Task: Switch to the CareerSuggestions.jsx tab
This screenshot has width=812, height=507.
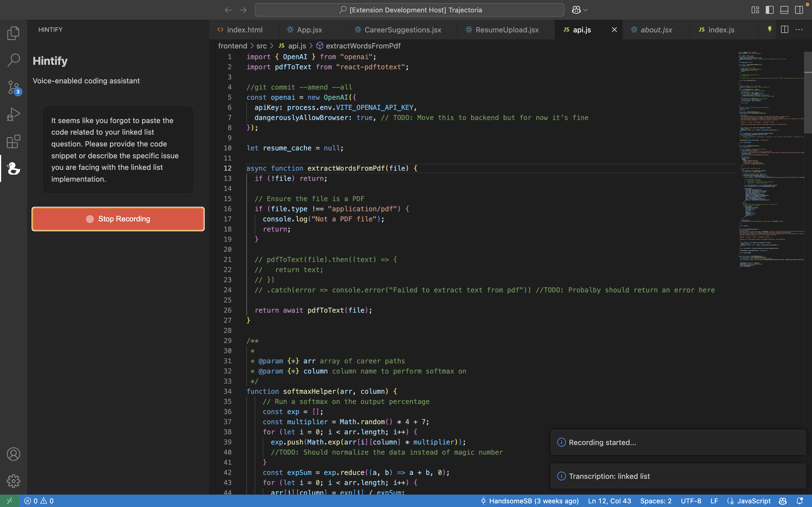Action: pyautogui.click(x=402, y=30)
